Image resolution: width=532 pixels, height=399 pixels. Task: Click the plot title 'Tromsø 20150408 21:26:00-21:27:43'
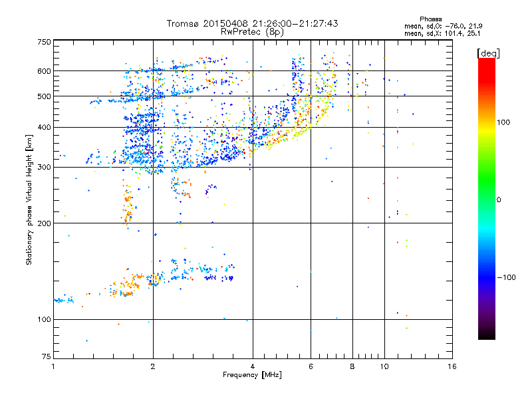click(252, 23)
